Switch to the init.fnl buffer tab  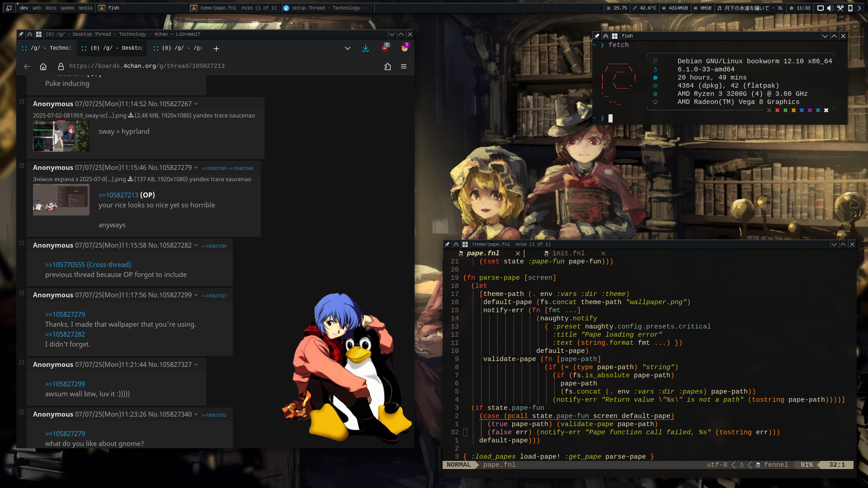(x=568, y=253)
